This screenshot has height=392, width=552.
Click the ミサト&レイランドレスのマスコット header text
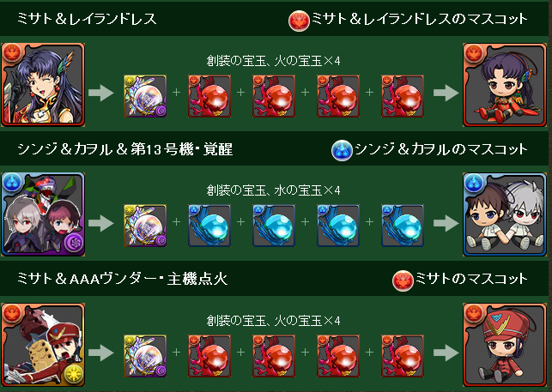tap(420, 19)
